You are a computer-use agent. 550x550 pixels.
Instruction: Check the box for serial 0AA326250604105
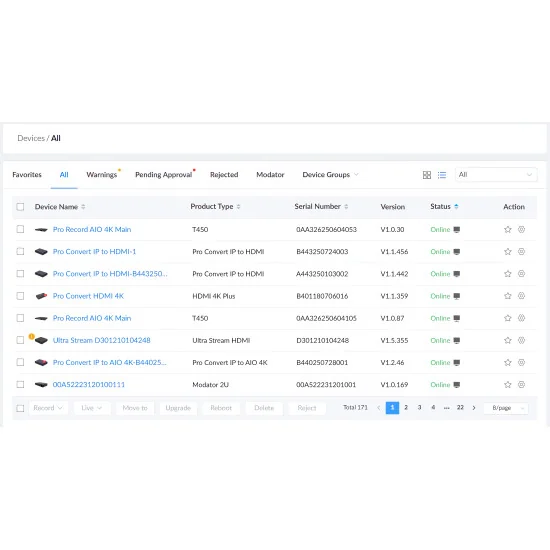[x=20, y=318]
